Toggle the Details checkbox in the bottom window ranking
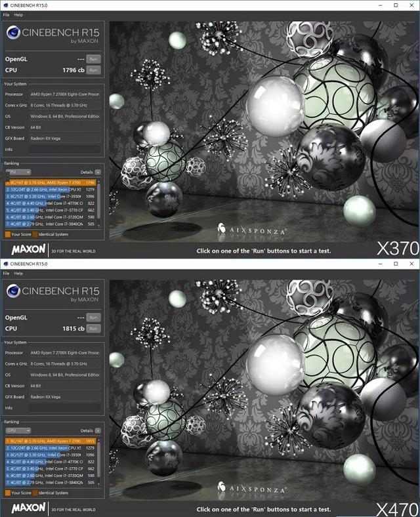Image resolution: width=420 pixels, height=517 pixels. pyautogui.click(x=98, y=430)
